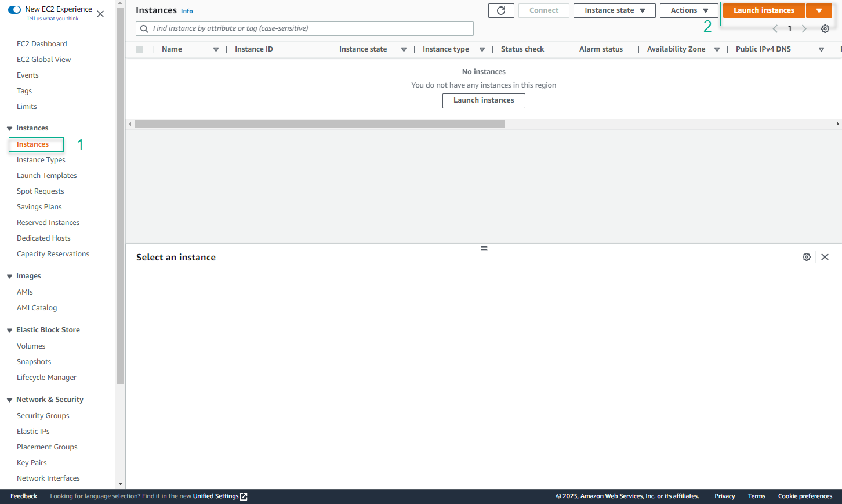
Task: Open EC2 Global View
Action: 44,60
